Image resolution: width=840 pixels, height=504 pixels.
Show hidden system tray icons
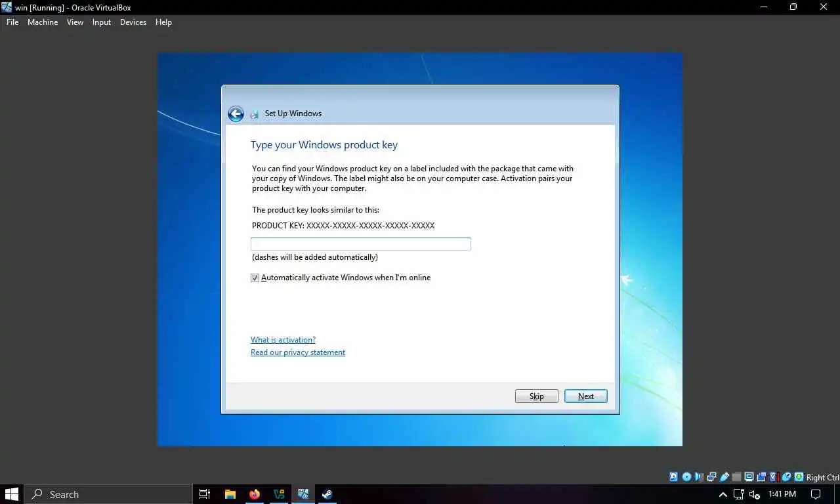click(723, 494)
